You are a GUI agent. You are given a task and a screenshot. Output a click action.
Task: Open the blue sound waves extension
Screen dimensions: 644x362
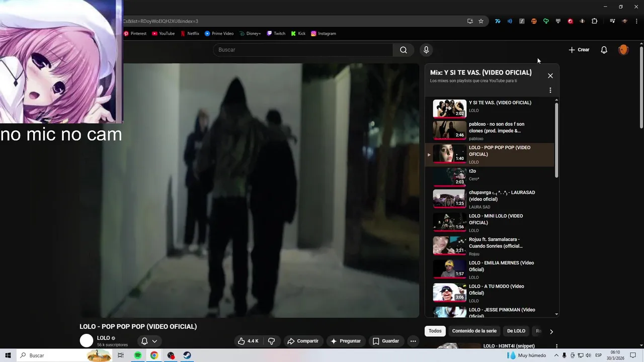coord(510,21)
